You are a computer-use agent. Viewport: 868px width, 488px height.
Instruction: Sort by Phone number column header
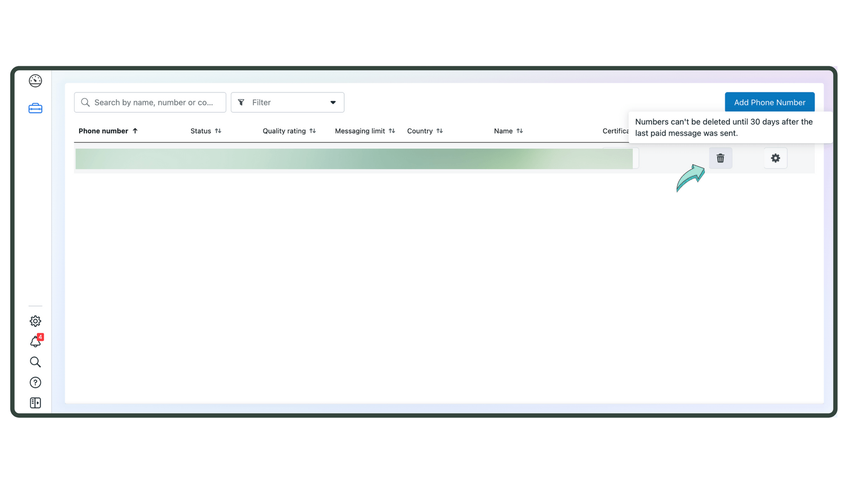tap(108, 131)
